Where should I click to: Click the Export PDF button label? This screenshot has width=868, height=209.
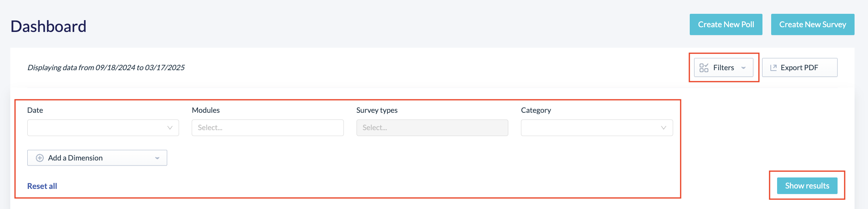pyautogui.click(x=799, y=67)
